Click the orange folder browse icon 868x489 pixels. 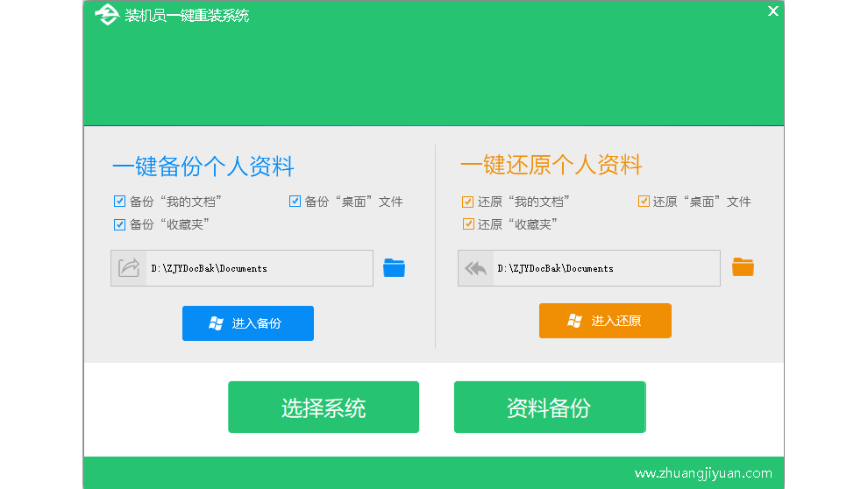(743, 267)
